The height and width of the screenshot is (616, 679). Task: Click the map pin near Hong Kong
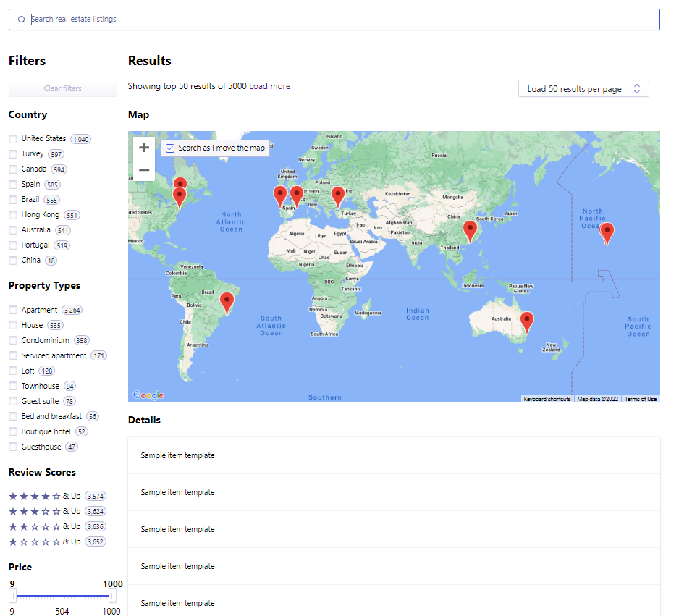pos(470,231)
